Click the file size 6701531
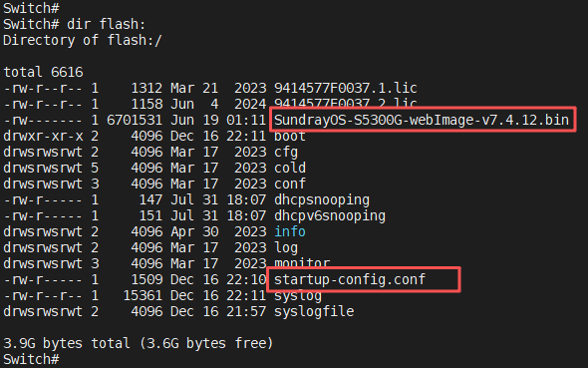Screen dimensions: 588x368 (x=135, y=121)
